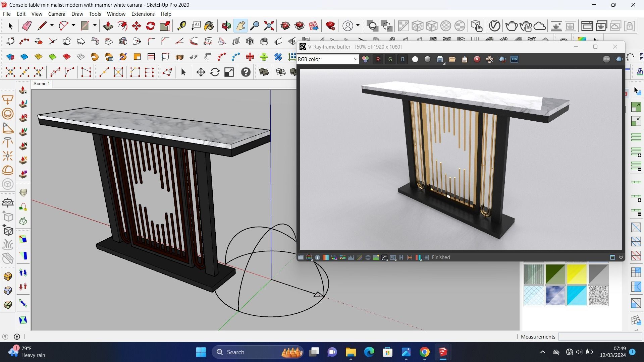Select the Eraser tool
644x362 pixels.
pyautogui.click(x=27, y=26)
